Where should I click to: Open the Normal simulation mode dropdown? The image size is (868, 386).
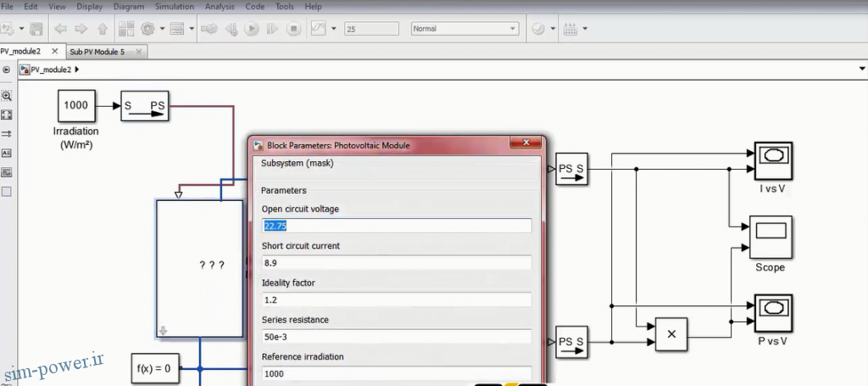point(465,29)
